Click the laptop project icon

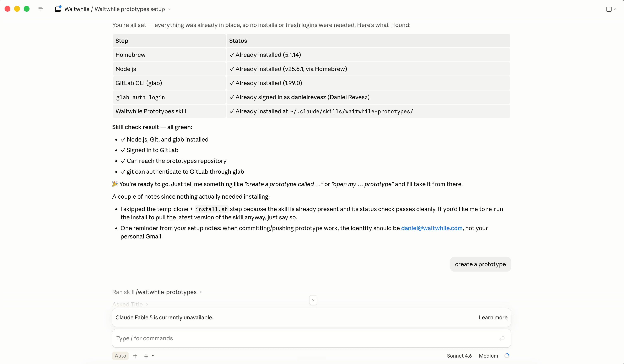tap(58, 9)
